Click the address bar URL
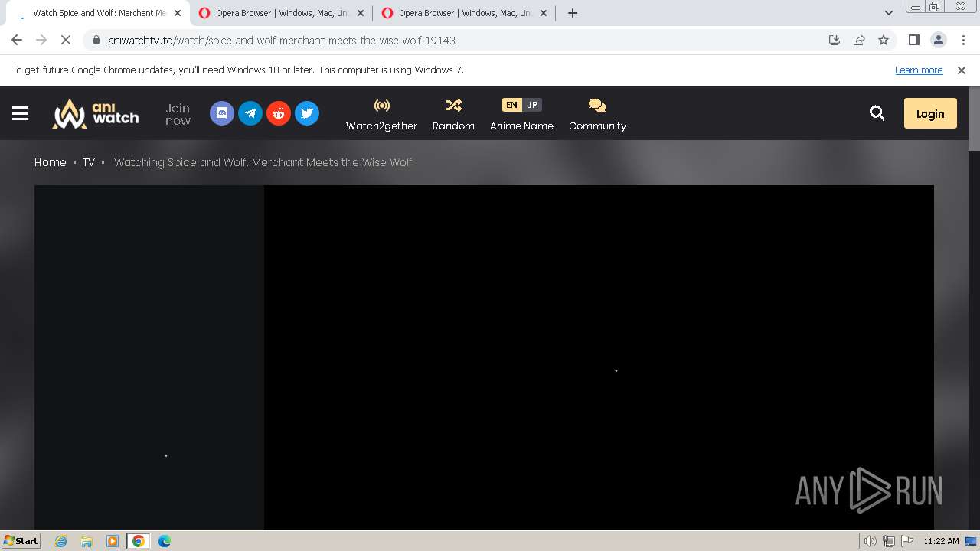Image resolution: width=980 pixels, height=551 pixels. (x=282, y=40)
